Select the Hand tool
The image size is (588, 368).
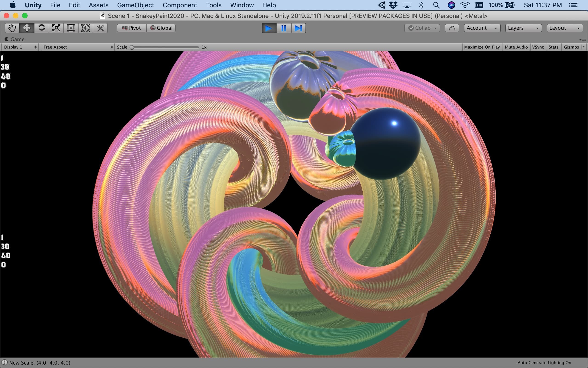[12, 28]
